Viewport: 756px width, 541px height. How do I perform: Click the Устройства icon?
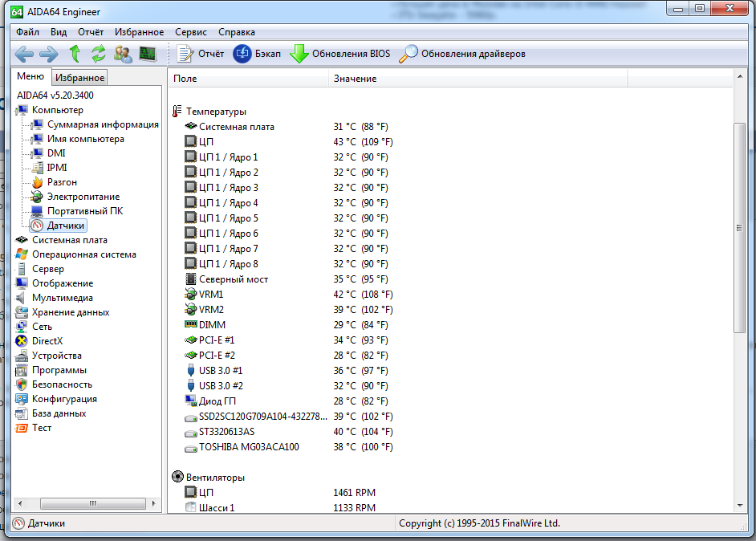pyautogui.click(x=22, y=356)
